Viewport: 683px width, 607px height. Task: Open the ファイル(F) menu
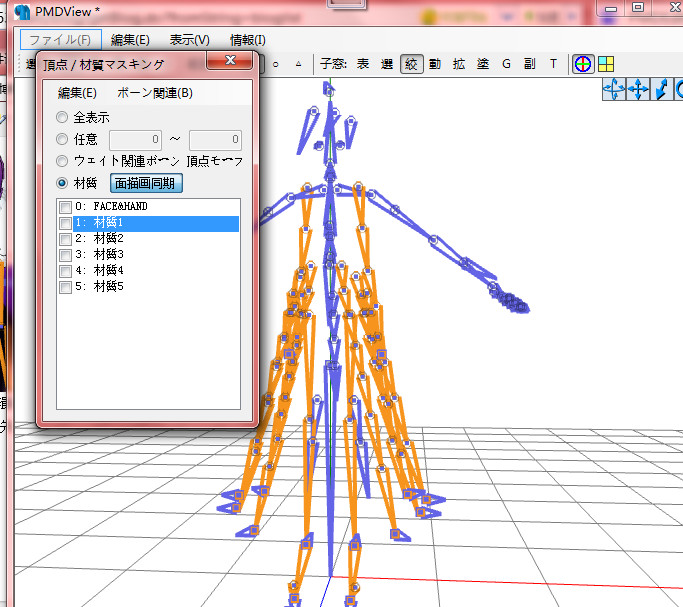pyautogui.click(x=61, y=40)
